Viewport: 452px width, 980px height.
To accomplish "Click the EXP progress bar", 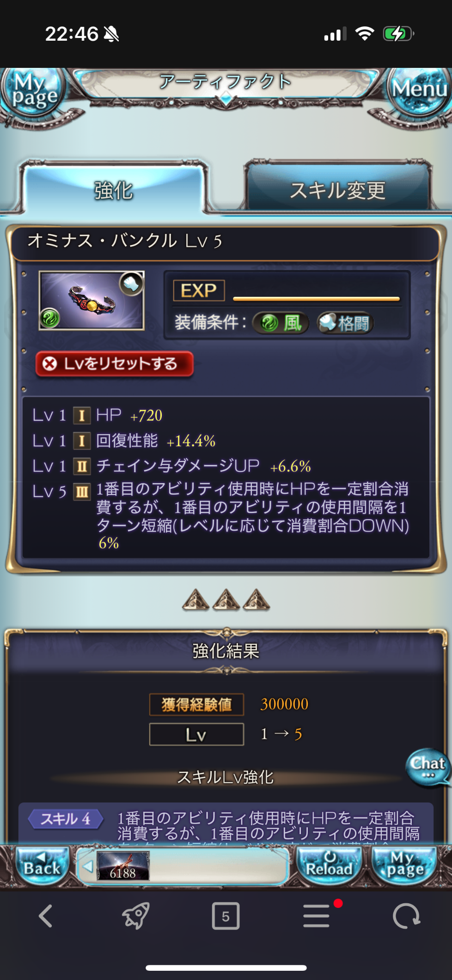I will tap(317, 299).
